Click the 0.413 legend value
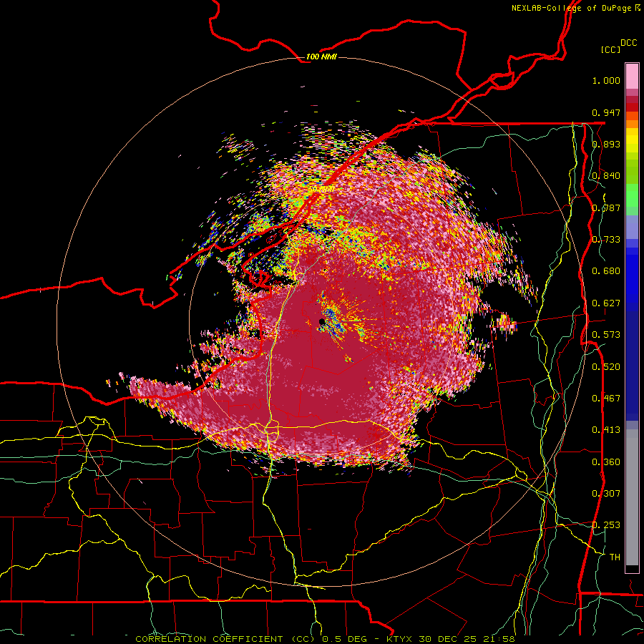The image size is (644, 644). (606, 430)
